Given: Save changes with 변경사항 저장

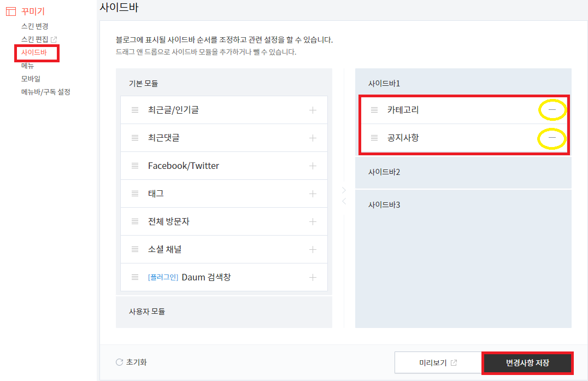Looking at the screenshot, I should 527,362.
